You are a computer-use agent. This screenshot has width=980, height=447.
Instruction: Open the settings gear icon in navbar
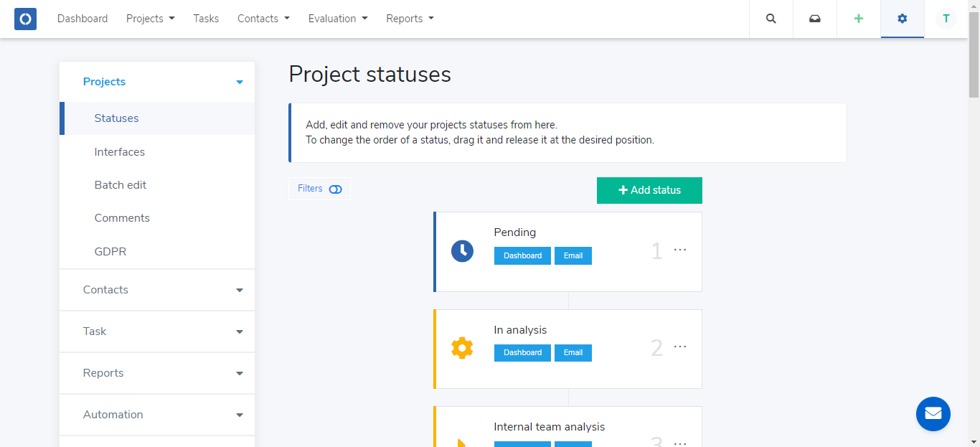click(903, 19)
